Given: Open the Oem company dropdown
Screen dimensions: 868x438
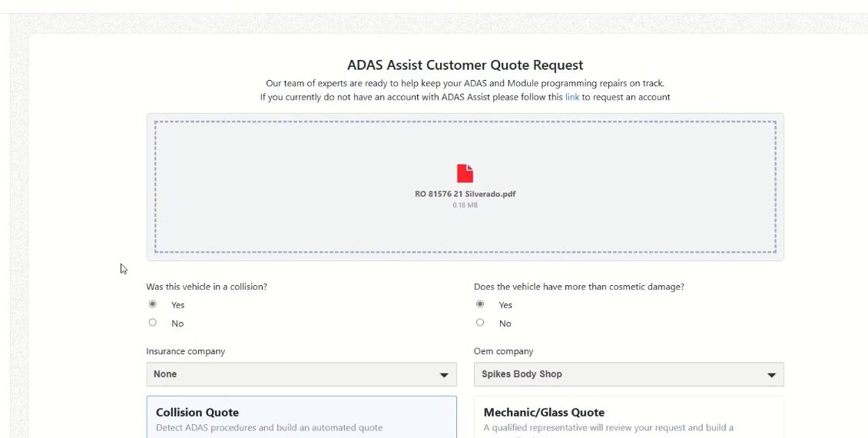Looking at the screenshot, I should [629, 374].
